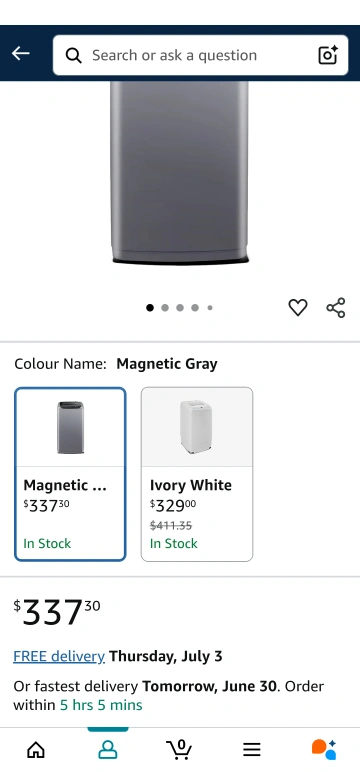
Task: Tap the magnifier search icon
Action: [73, 56]
